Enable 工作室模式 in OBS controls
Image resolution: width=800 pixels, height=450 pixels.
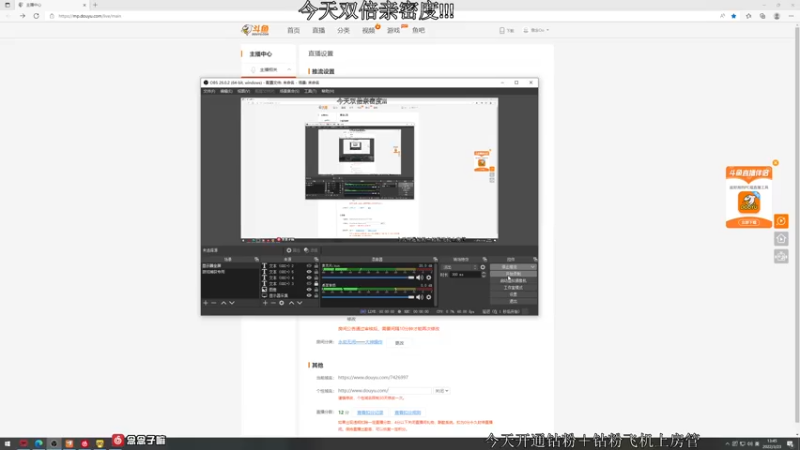tap(513, 287)
